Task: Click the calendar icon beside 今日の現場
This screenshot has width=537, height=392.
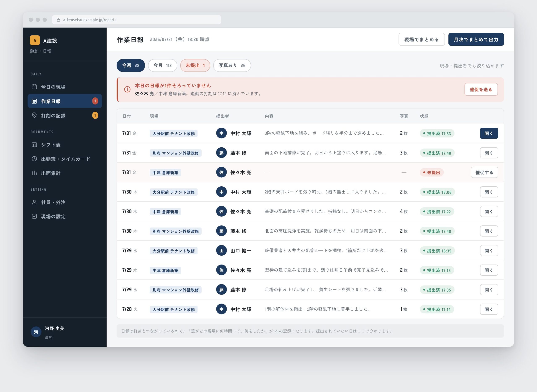Action: coord(34,87)
